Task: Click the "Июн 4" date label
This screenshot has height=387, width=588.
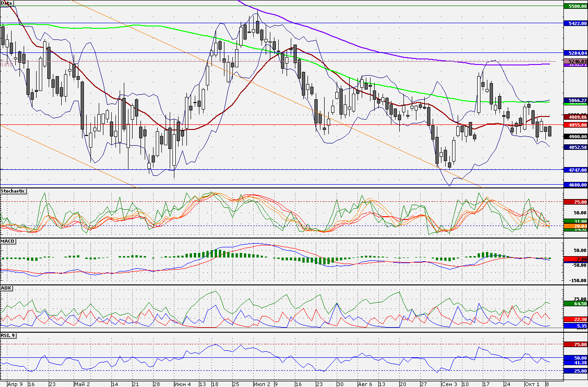Action: click(182, 384)
